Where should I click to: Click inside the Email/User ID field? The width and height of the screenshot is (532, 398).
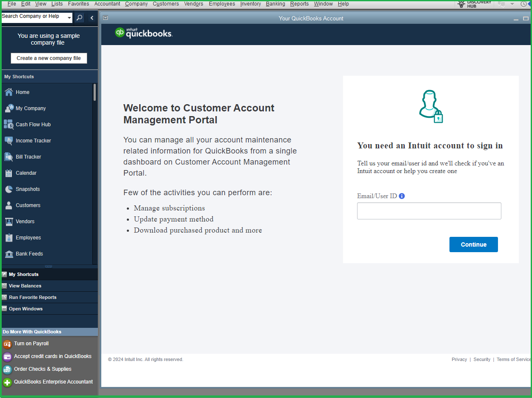[429, 211]
